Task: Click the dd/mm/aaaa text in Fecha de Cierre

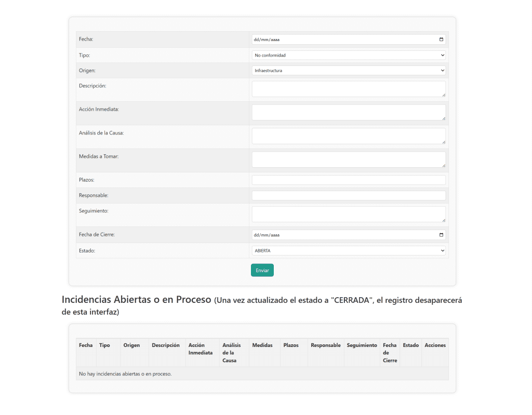Action: click(268, 235)
